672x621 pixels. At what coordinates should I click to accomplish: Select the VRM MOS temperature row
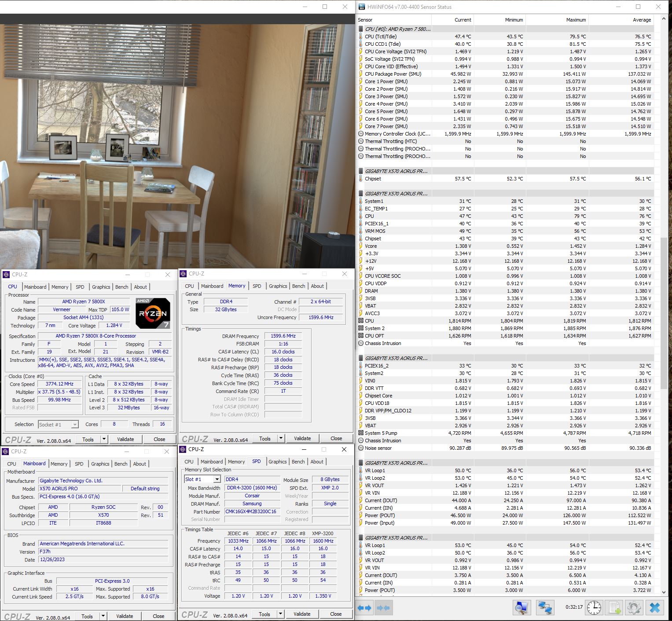point(505,231)
